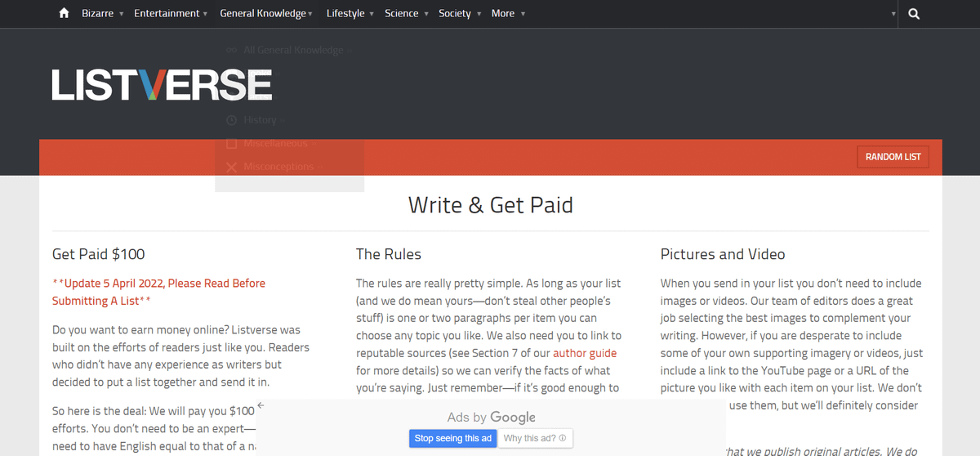The width and height of the screenshot is (980, 456).
Task: Click the clock icon beside History
Action: [x=231, y=120]
